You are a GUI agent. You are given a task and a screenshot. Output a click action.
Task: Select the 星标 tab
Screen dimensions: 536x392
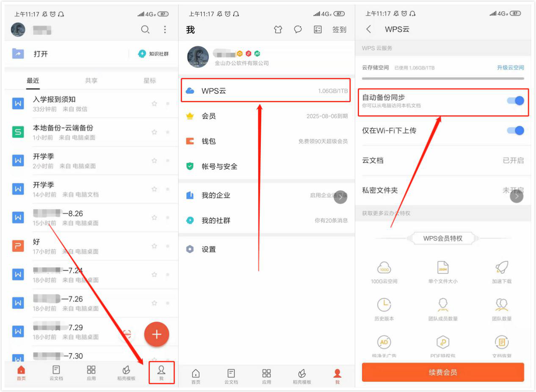[149, 81]
